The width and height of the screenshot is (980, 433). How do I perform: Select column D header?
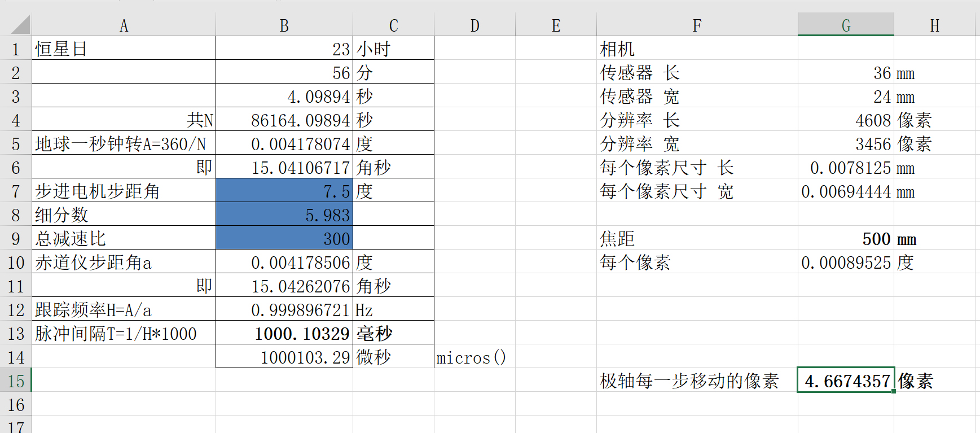pyautogui.click(x=475, y=25)
